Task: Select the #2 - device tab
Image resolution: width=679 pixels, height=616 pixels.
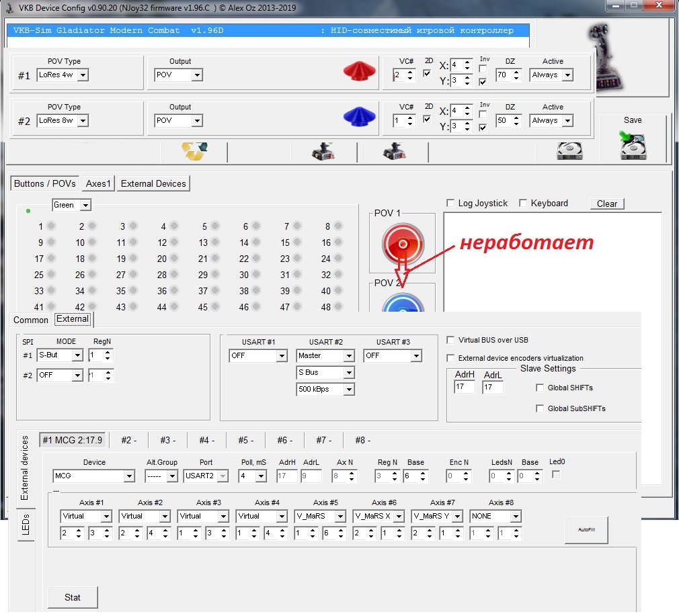Action: tap(128, 440)
